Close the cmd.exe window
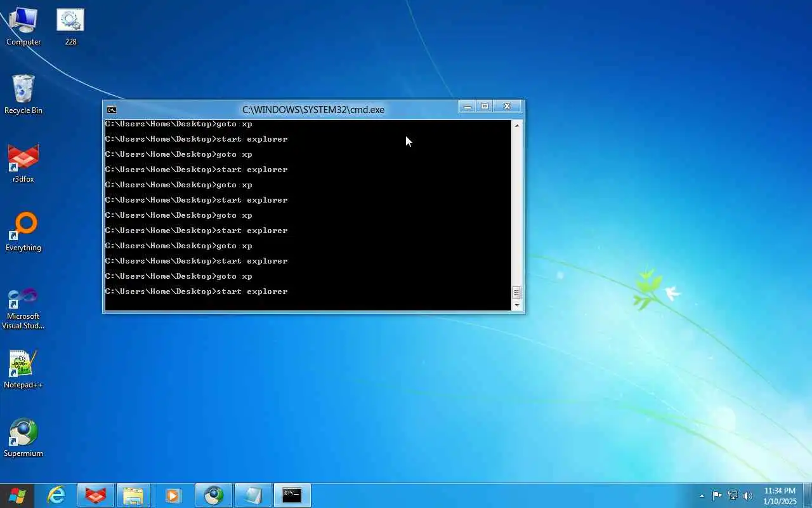Screen dimensions: 812x508 pos(507,107)
